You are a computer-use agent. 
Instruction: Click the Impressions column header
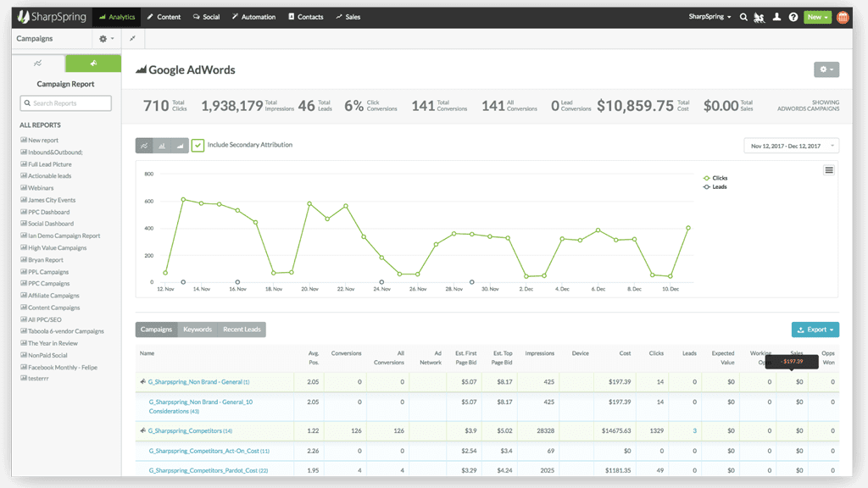[x=539, y=353]
